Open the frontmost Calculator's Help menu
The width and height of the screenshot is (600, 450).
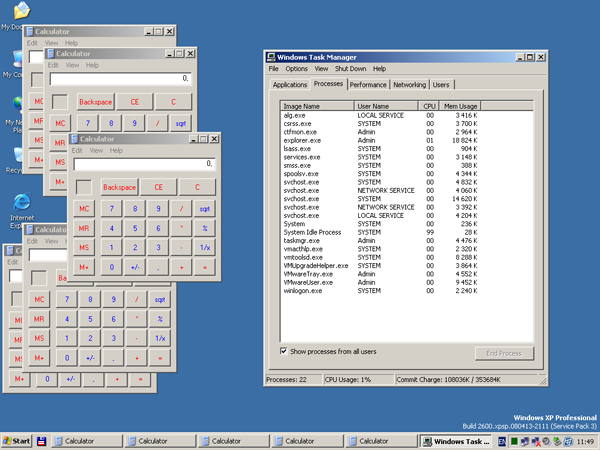[116, 150]
